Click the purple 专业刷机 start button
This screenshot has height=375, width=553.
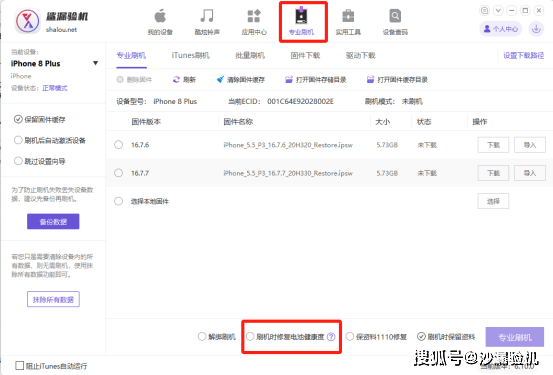point(515,337)
